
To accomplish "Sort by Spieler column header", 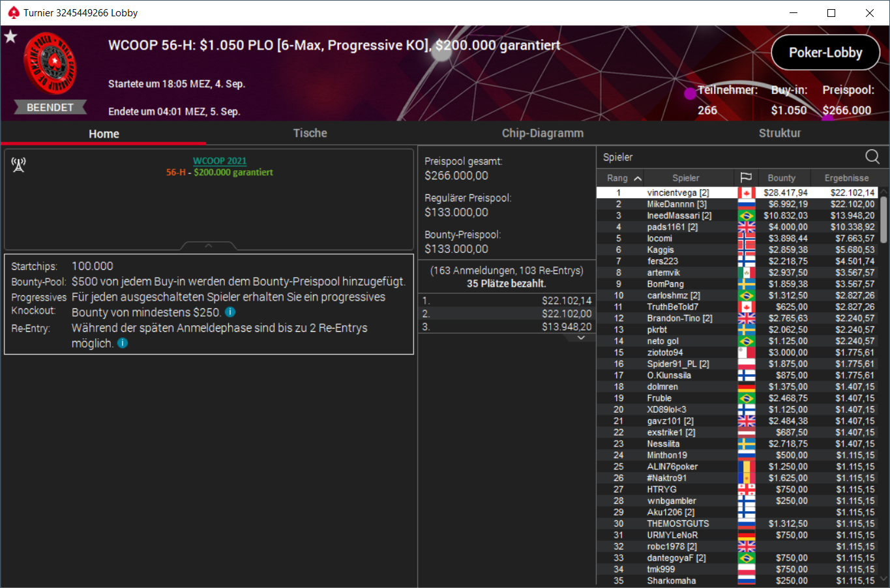I will [x=686, y=178].
